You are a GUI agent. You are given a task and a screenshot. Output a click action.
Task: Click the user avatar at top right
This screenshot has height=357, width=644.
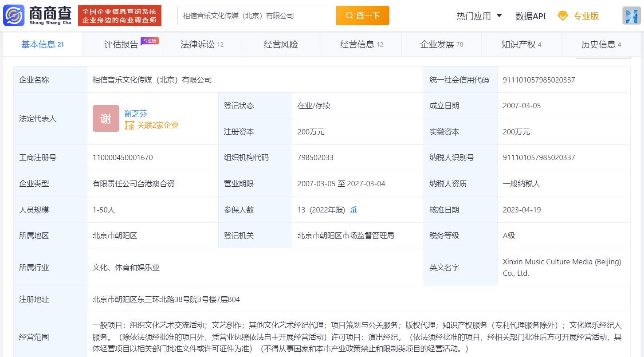(x=632, y=16)
